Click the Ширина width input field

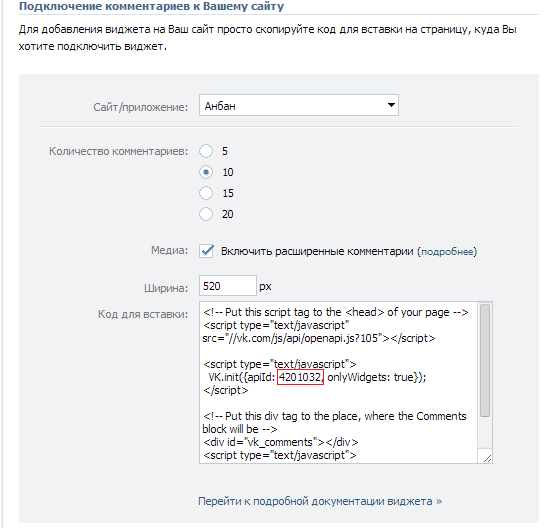pyautogui.click(x=228, y=286)
